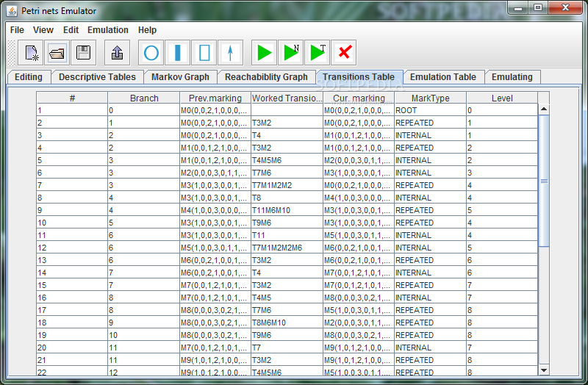Select the filled blue transition bar tool

click(178, 53)
